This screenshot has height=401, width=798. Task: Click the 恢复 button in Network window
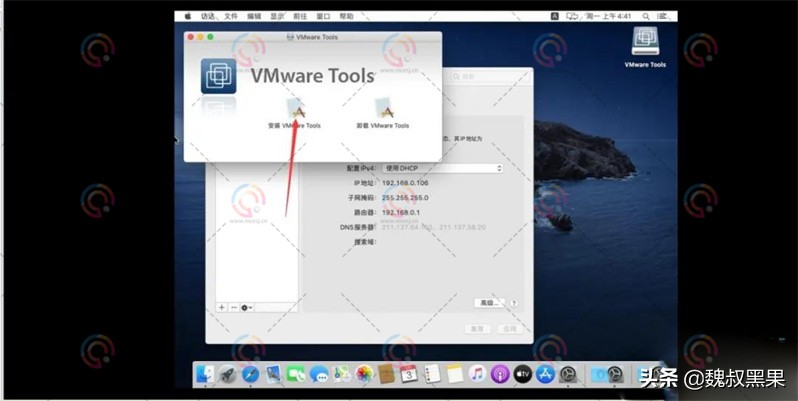[477, 329]
